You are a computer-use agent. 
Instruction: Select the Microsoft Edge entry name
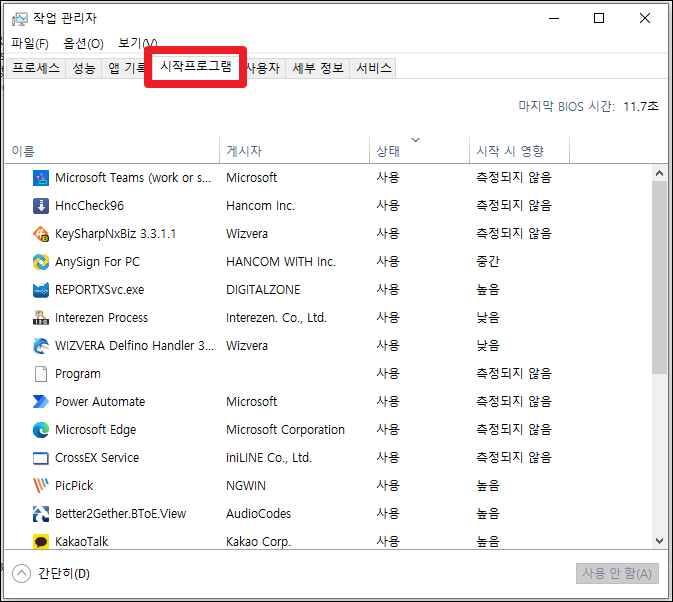[x=95, y=430]
